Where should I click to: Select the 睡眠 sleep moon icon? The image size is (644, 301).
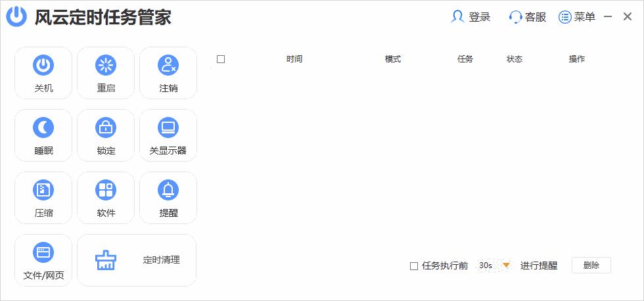click(43, 127)
